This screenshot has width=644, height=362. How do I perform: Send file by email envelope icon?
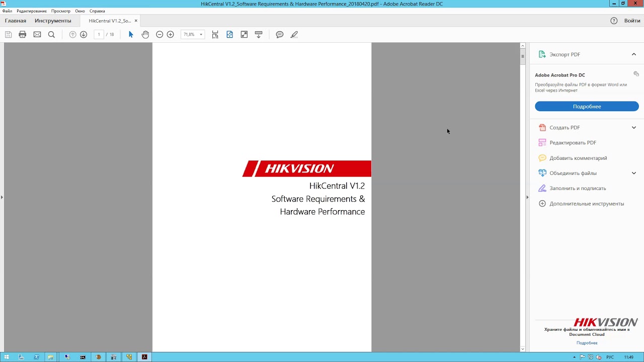[37, 35]
